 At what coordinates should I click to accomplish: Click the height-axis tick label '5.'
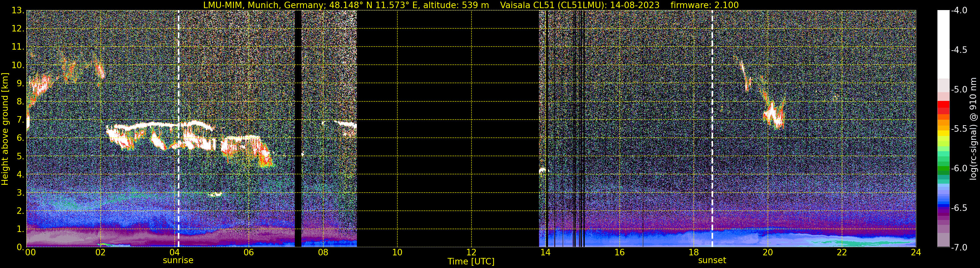tap(20, 156)
